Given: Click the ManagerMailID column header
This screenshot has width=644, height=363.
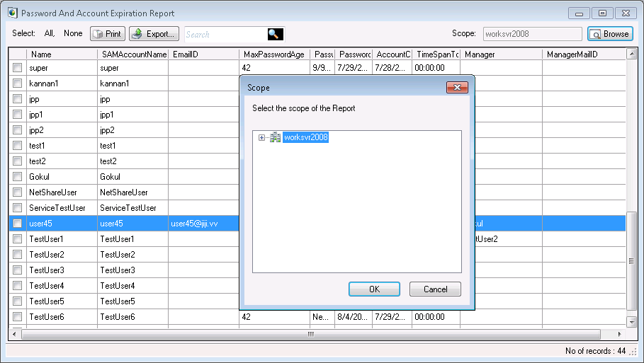Looking at the screenshot, I should coord(584,54).
